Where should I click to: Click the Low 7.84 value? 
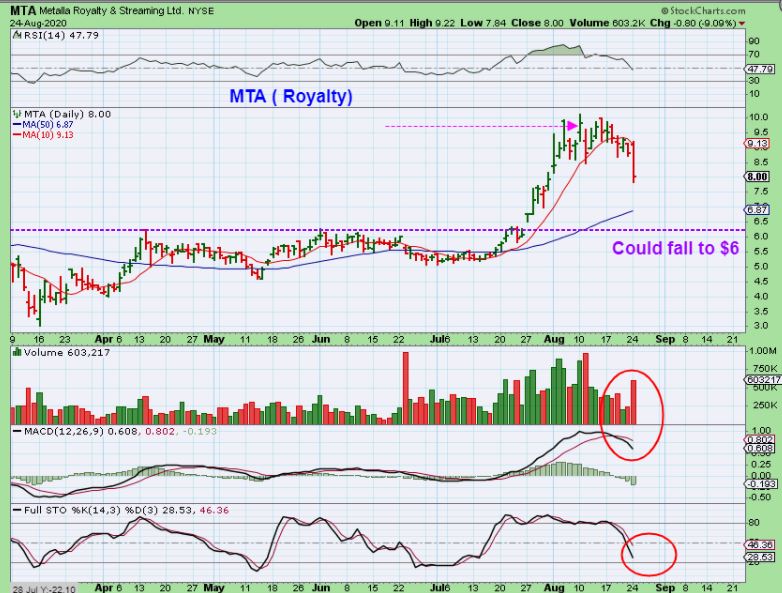point(483,23)
